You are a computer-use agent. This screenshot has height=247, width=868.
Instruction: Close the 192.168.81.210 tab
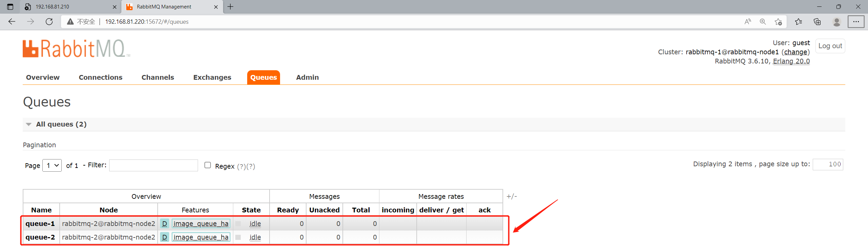click(115, 7)
